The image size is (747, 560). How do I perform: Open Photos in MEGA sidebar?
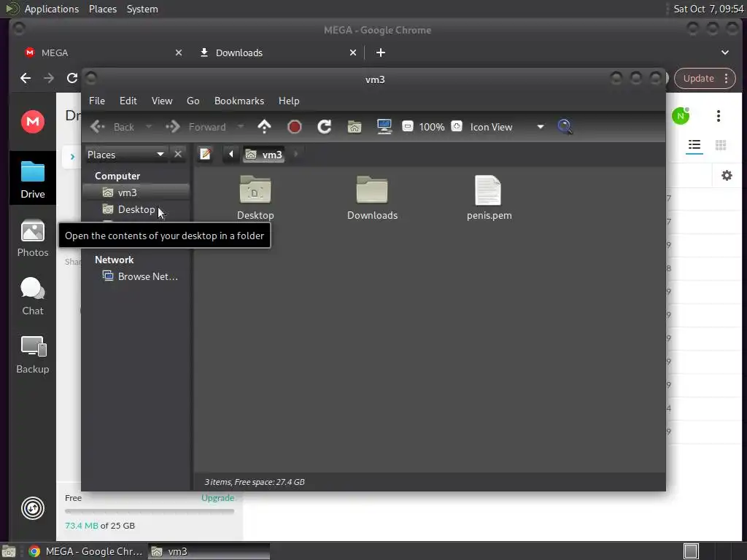(x=33, y=238)
